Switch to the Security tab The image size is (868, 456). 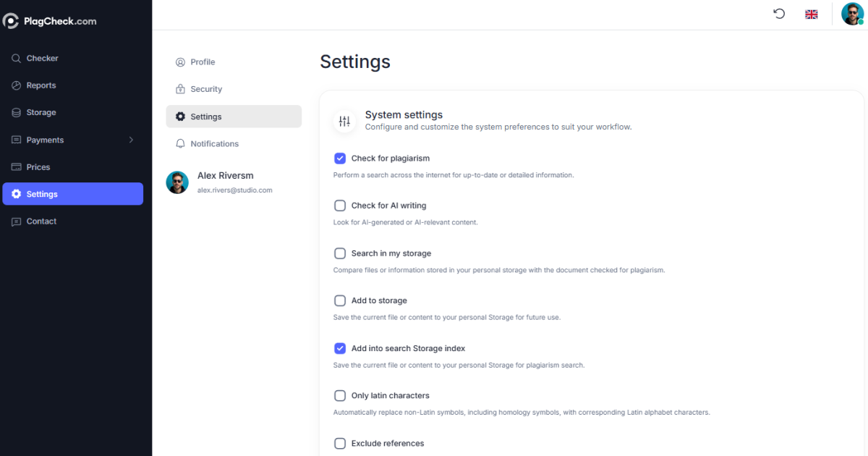click(206, 88)
